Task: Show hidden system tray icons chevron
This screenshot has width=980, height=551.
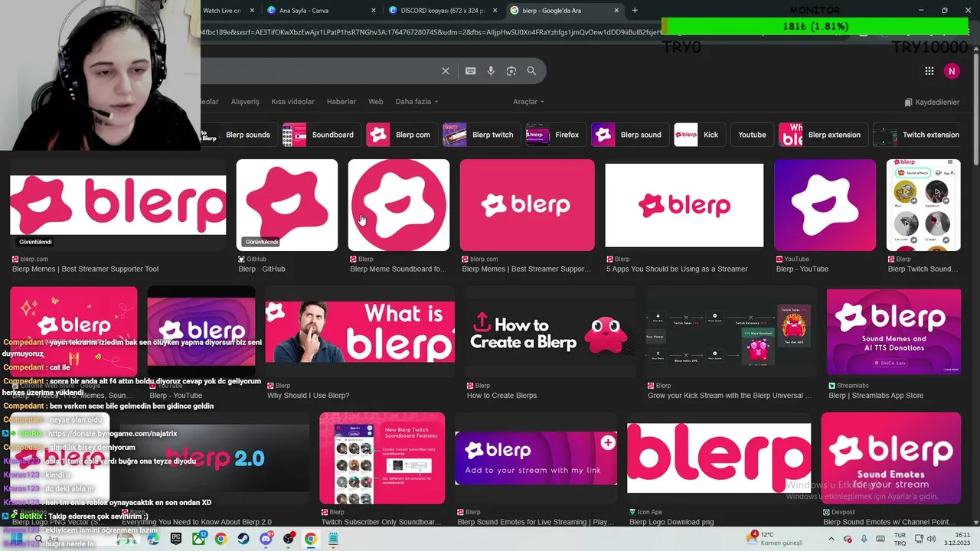Action: 831,539
